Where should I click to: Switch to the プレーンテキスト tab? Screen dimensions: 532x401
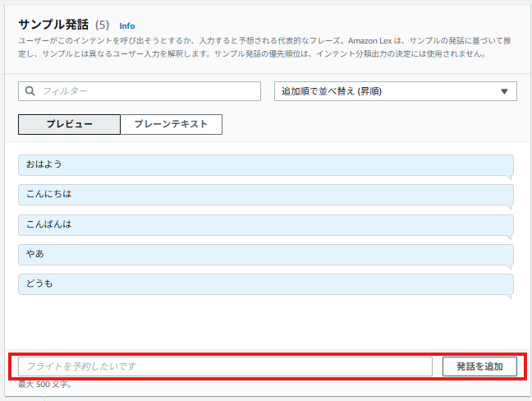coord(171,124)
